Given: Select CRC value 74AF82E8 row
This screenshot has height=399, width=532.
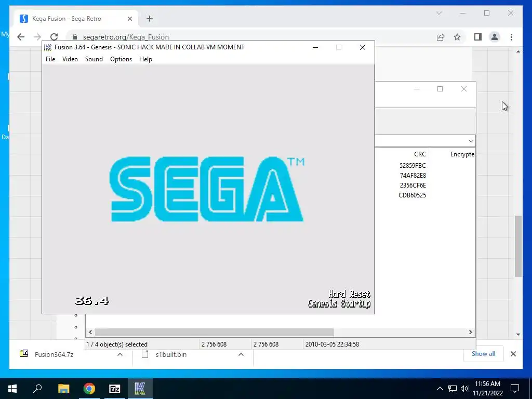Looking at the screenshot, I should pyautogui.click(x=413, y=176).
